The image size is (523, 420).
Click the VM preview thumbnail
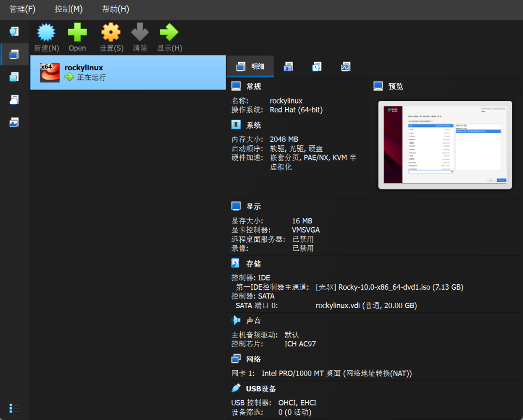coord(445,145)
